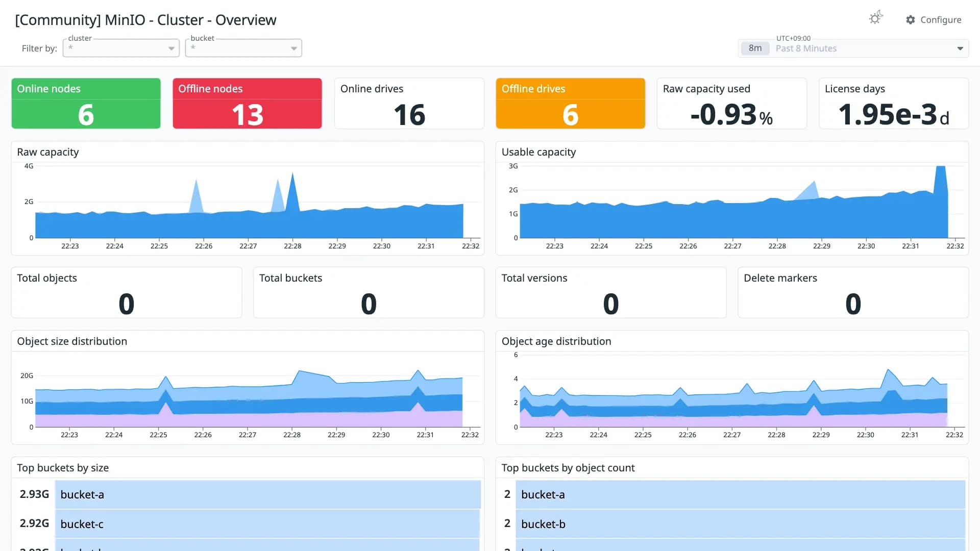Click the Total buckets value 0

point(369,304)
